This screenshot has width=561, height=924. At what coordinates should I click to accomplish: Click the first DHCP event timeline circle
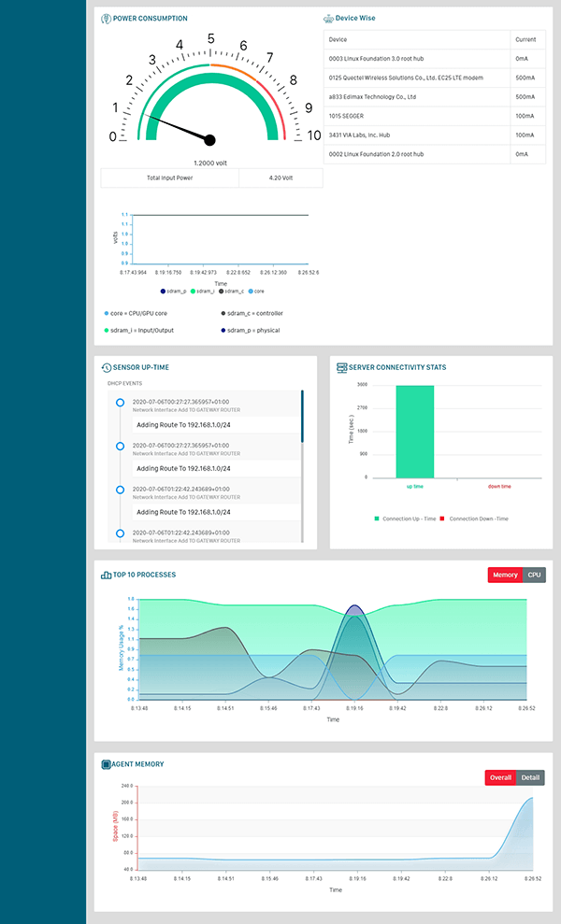pos(120,403)
